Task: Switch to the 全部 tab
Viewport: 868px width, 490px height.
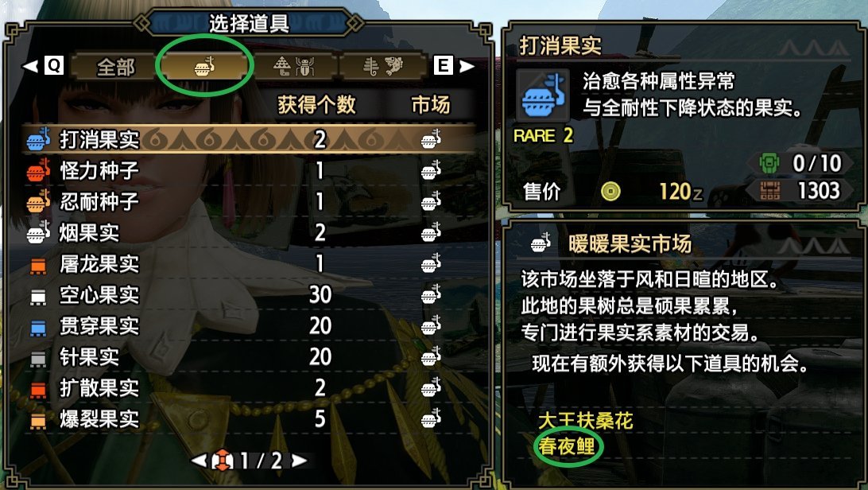Action: coord(115,67)
